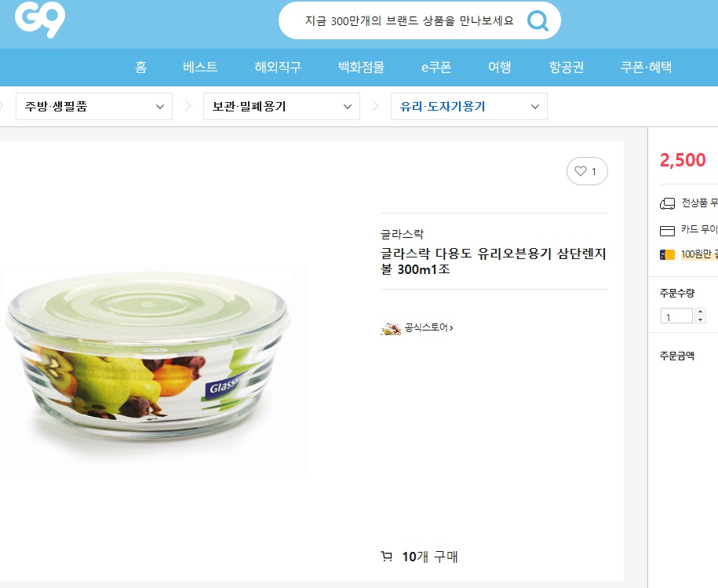Click the search magnifier icon

pos(538,20)
